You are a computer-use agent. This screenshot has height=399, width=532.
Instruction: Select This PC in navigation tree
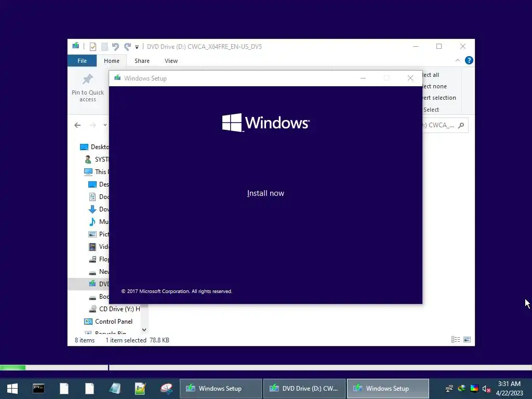[x=96, y=171]
